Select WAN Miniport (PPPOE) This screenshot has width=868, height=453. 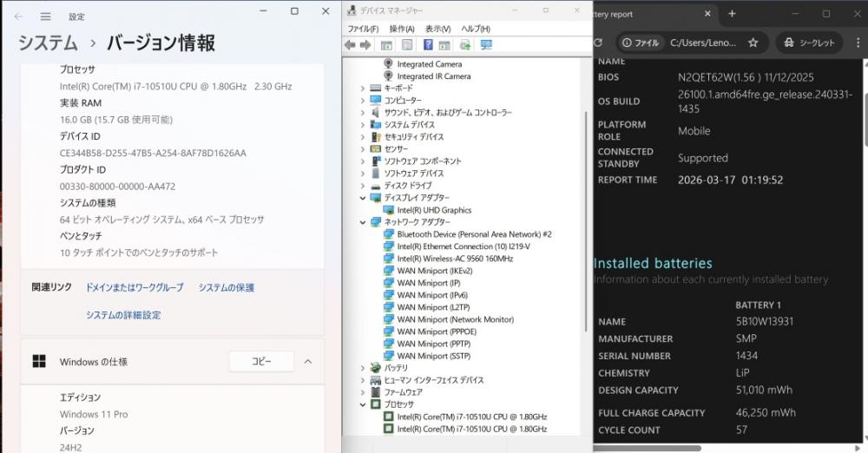pyautogui.click(x=437, y=332)
